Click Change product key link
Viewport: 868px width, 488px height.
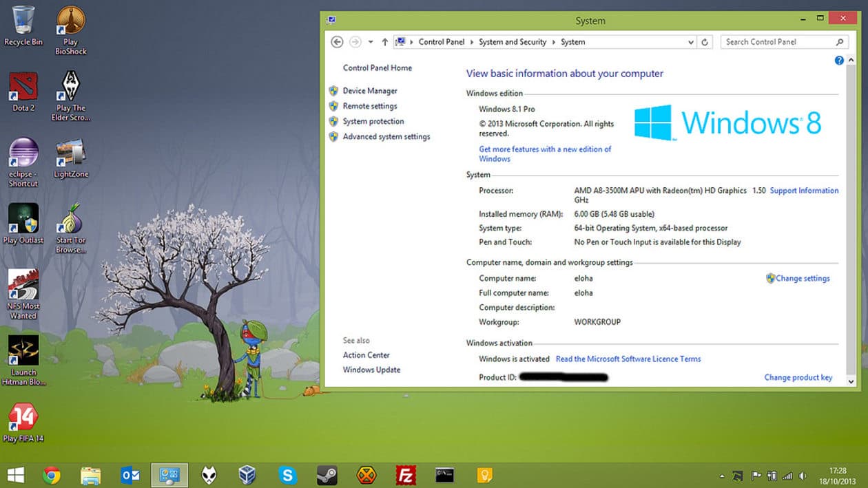tap(798, 377)
